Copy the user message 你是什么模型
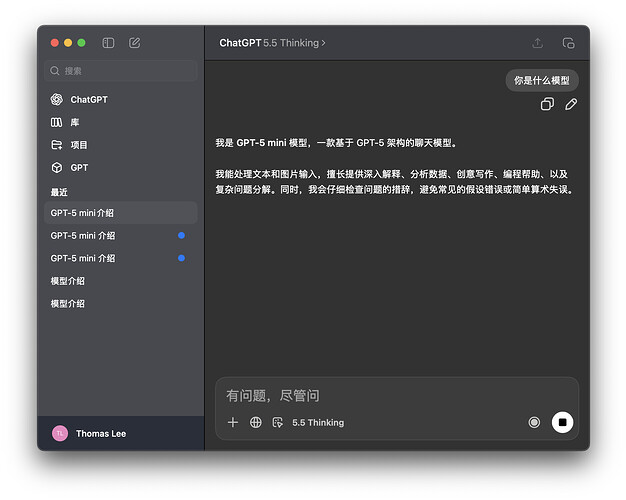Image resolution: width=626 pixels, height=500 pixels. click(x=547, y=104)
